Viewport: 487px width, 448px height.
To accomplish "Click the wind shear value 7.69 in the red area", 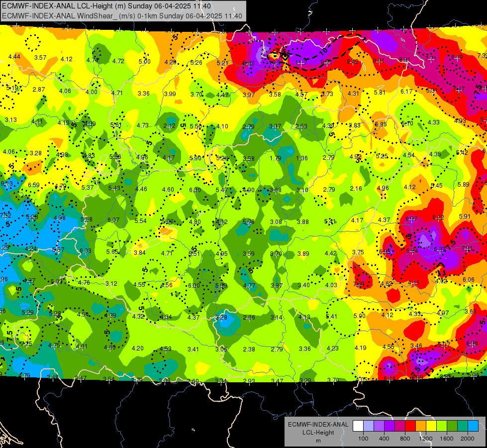I will coord(359,284).
